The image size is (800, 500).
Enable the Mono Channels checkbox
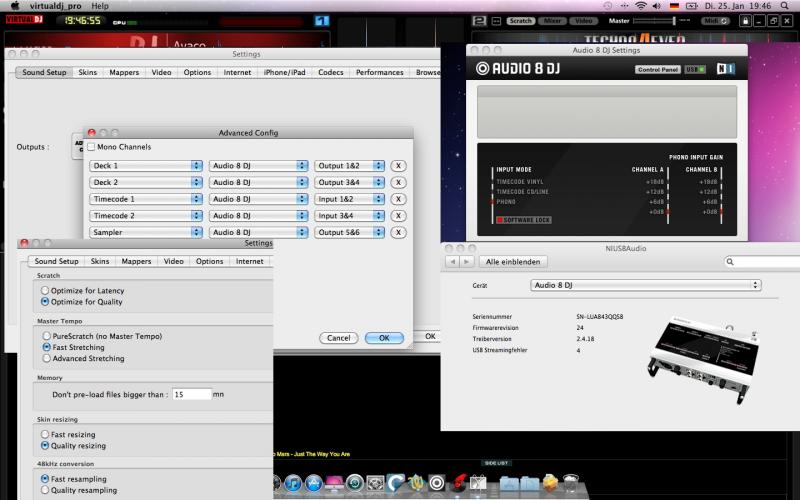[91, 147]
